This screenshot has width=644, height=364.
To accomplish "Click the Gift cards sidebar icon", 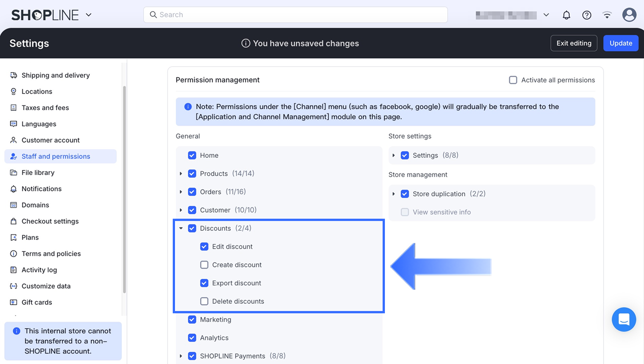I will pyautogui.click(x=14, y=302).
